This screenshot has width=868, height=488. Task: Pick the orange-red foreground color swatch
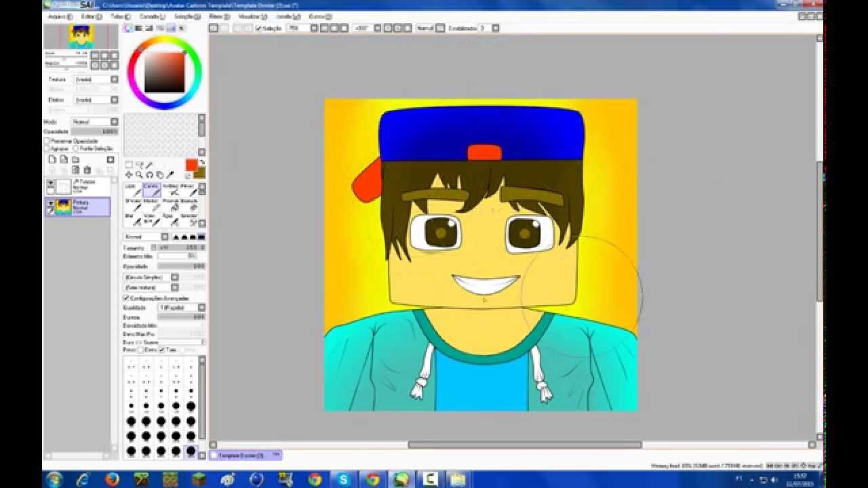pos(191,165)
